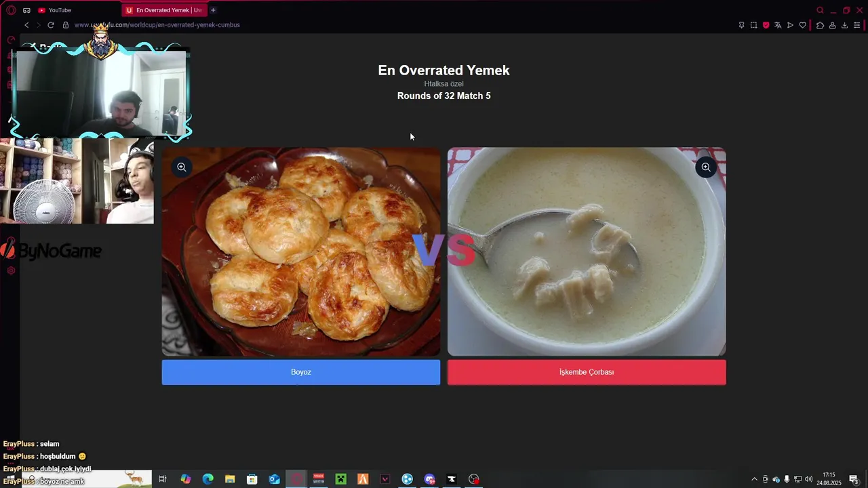Open Valorant from the taskbar

[x=385, y=479]
